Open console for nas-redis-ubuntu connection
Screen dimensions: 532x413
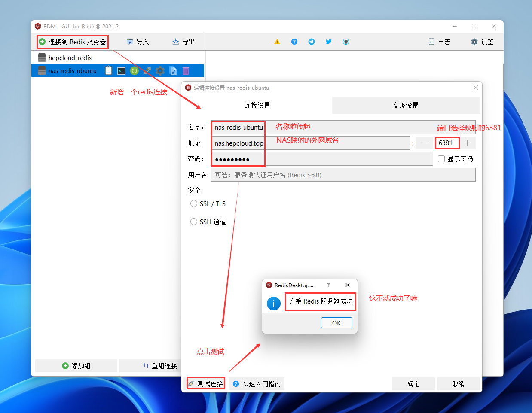pyautogui.click(x=122, y=71)
